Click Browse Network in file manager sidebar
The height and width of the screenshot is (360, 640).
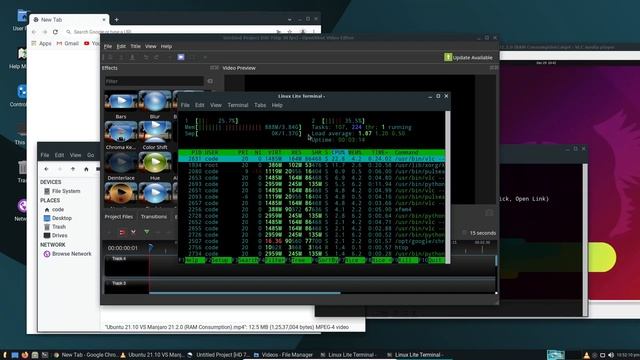67,254
